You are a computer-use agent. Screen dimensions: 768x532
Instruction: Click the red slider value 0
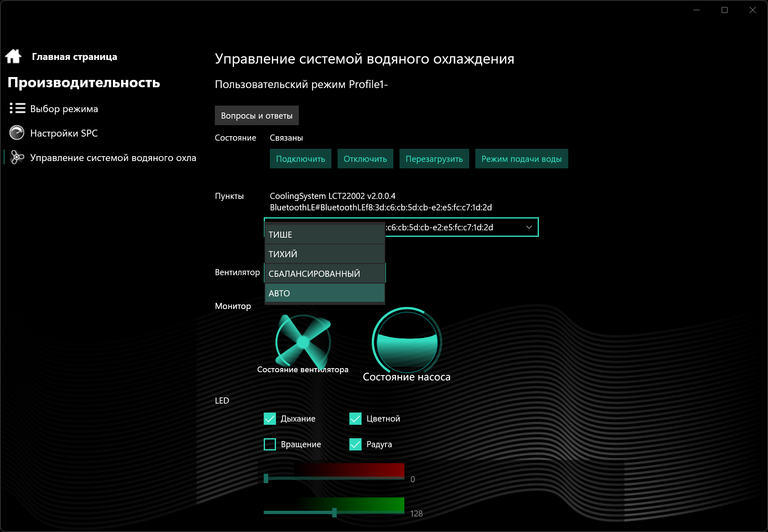click(413, 479)
